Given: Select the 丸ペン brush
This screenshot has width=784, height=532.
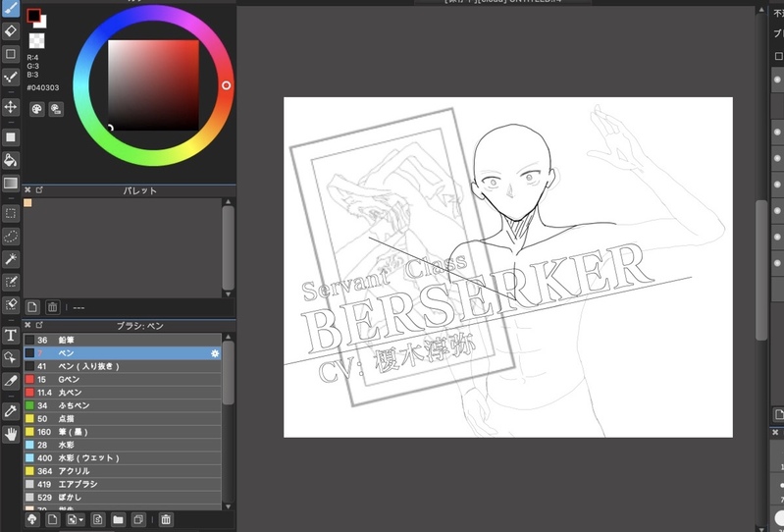Looking at the screenshot, I should (123, 393).
